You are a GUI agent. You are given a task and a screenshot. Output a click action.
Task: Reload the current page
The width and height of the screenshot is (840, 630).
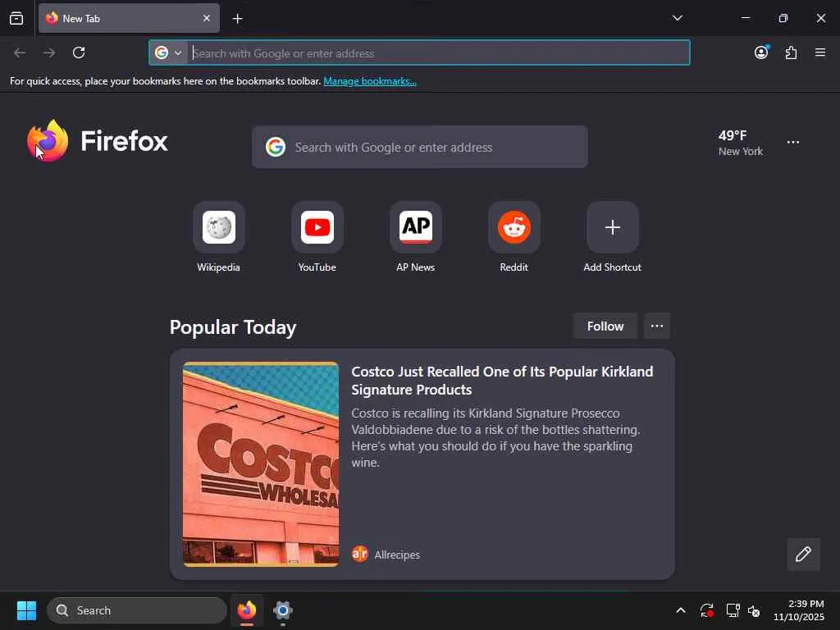(x=79, y=52)
